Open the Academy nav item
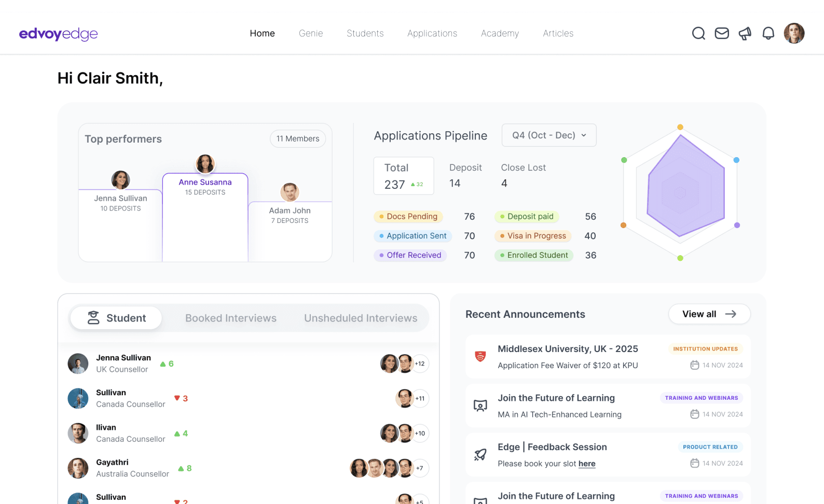The height and width of the screenshot is (504, 824). pos(500,33)
